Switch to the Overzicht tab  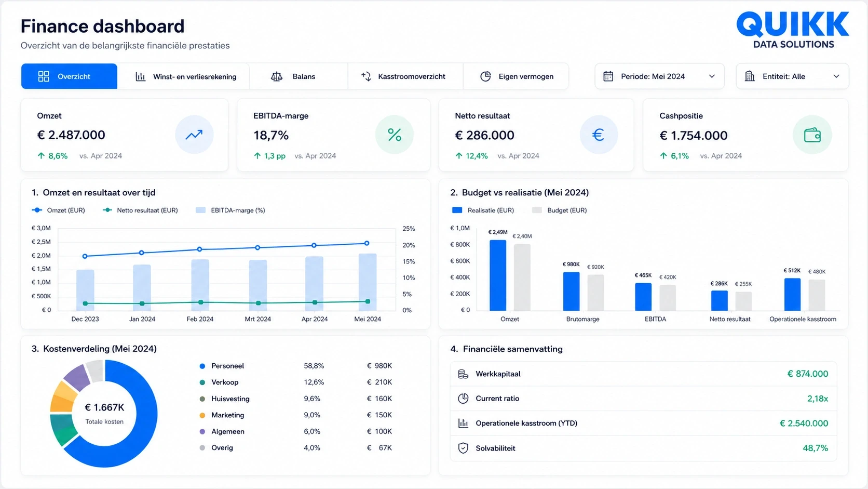tap(69, 76)
